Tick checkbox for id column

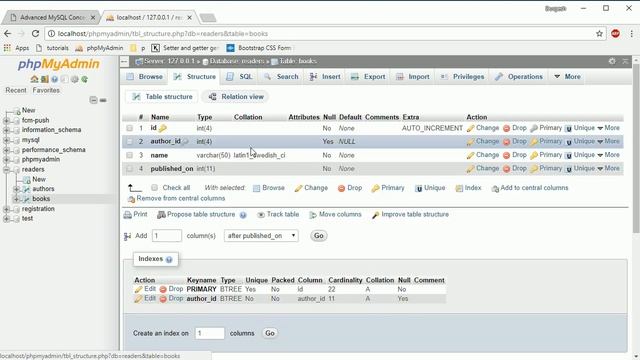(x=129, y=128)
